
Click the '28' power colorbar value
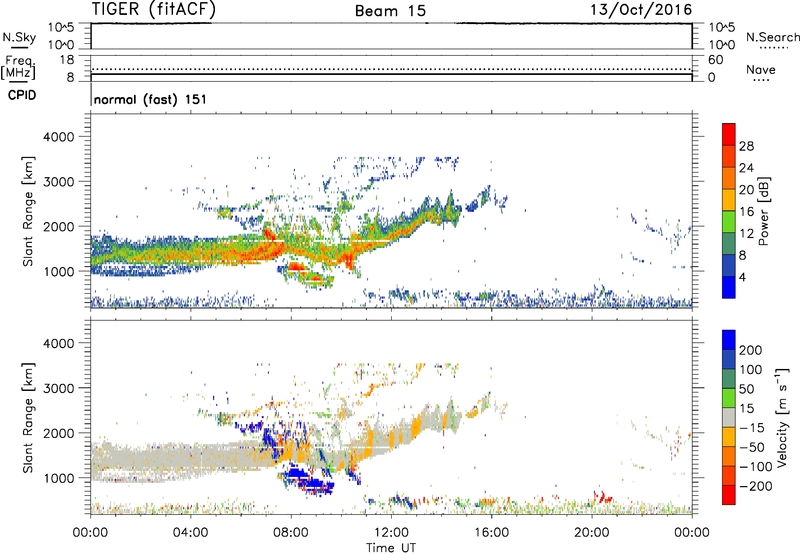click(746, 146)
